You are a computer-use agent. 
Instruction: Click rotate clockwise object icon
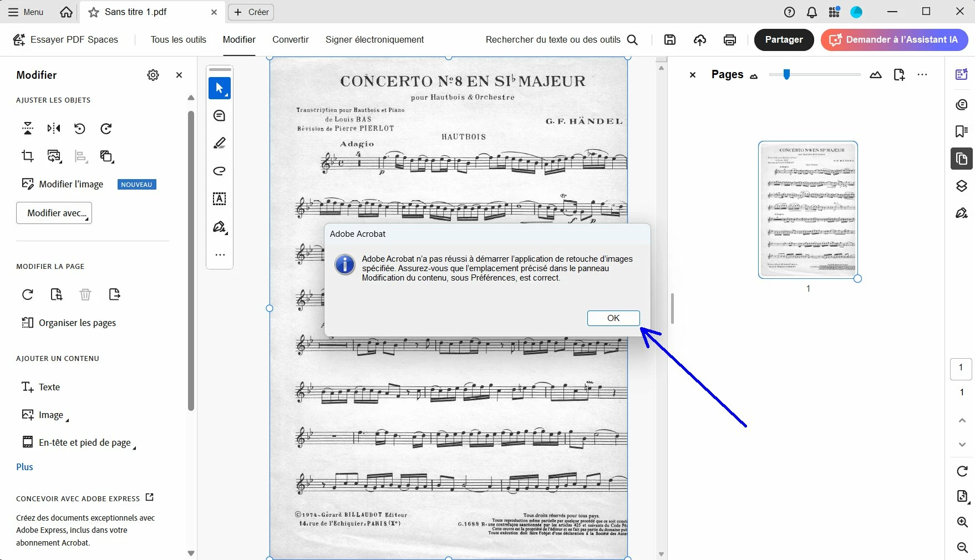[x=106, y=129]
